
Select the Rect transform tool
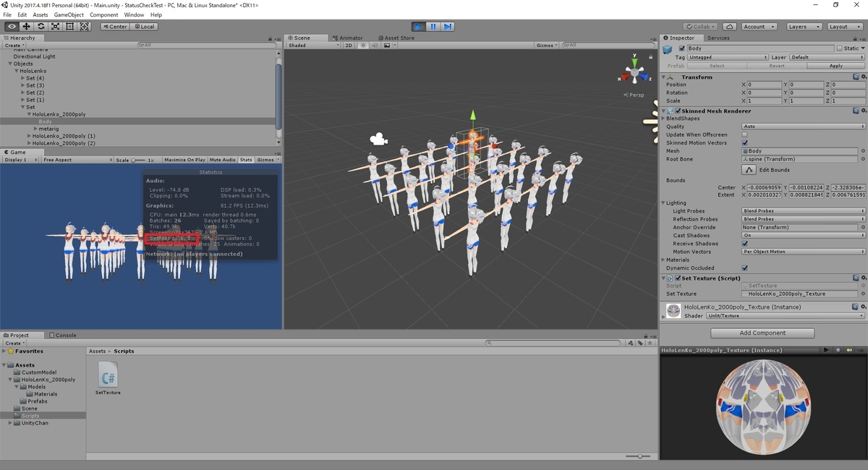[x=69, y=27]
